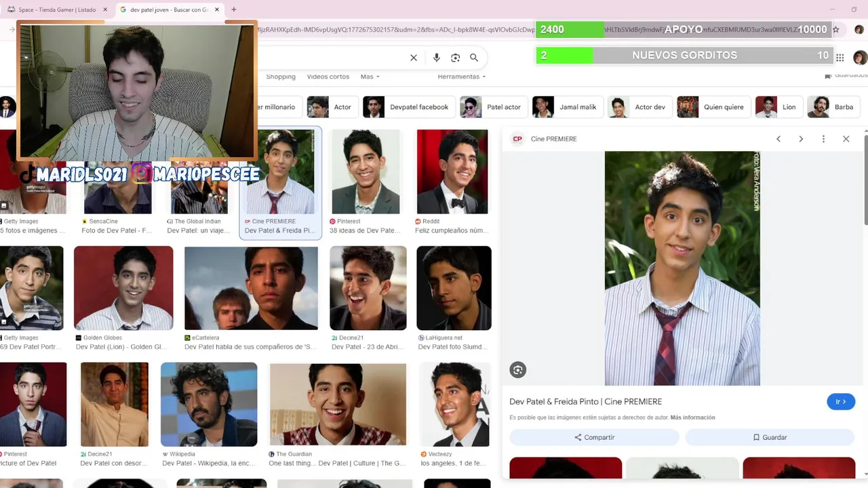Expand the Más search categories dropdown

[x=370, y=77]
